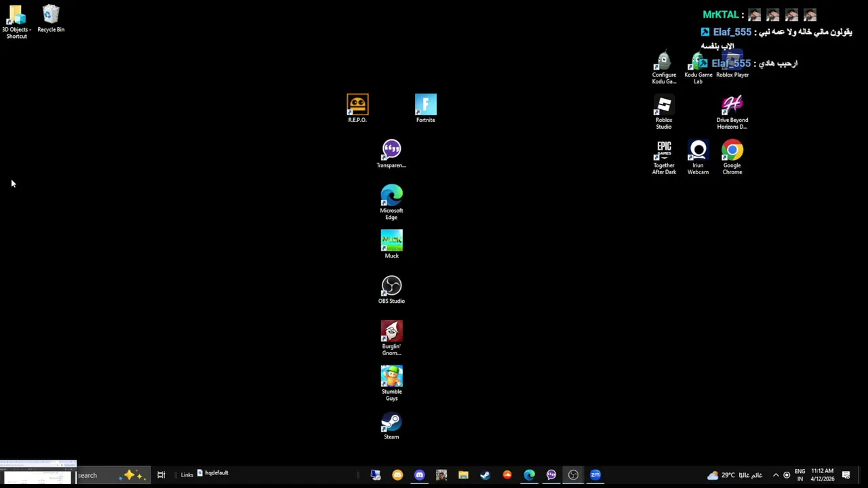Image resolution: width=868 pixels, height=488 pixels.
Task: Open the photo thumbnail taskbar app
Action: click(x=441, y=475)
